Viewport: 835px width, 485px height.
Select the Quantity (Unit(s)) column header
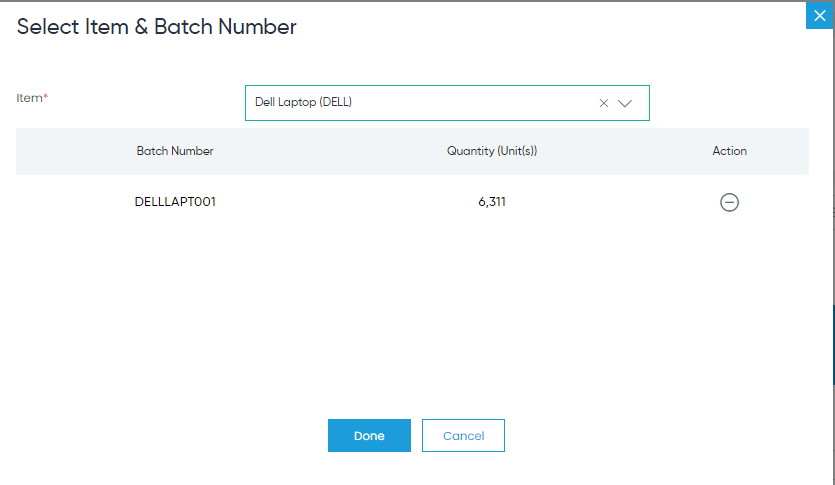(492, 151)
